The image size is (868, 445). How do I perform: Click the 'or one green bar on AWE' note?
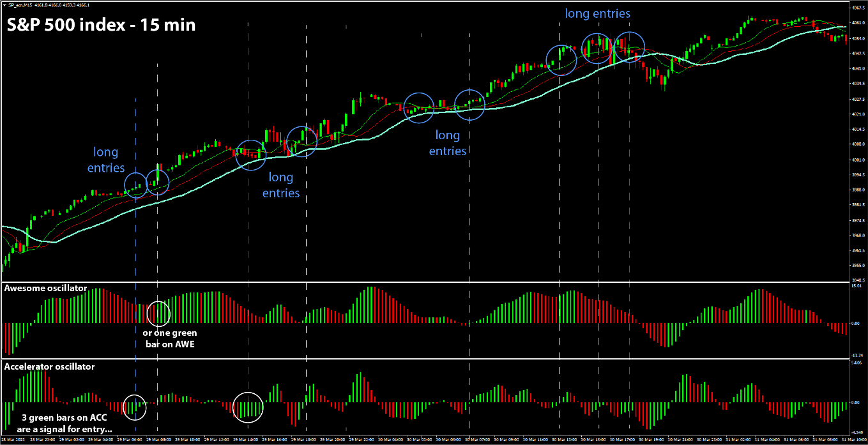click(169, 338)
